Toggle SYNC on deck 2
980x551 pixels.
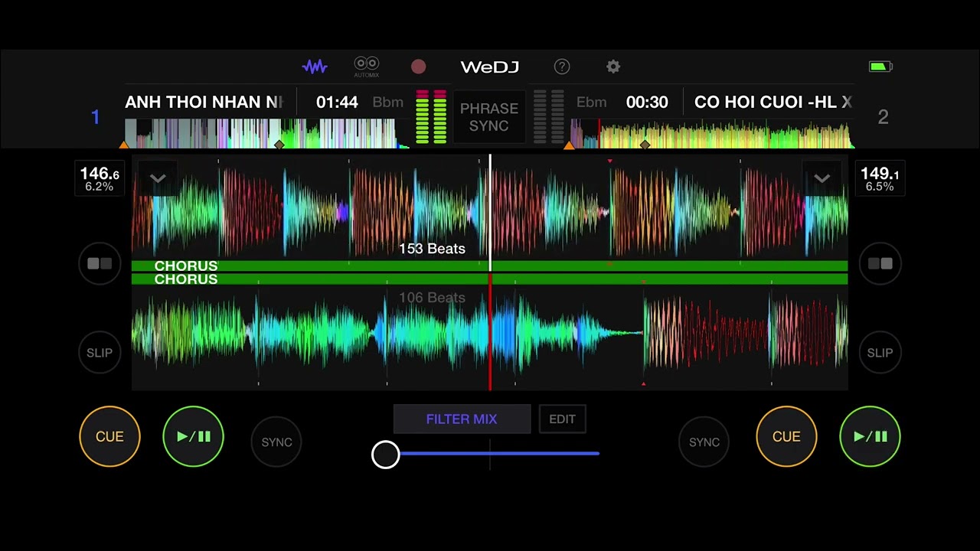(704, 442)
